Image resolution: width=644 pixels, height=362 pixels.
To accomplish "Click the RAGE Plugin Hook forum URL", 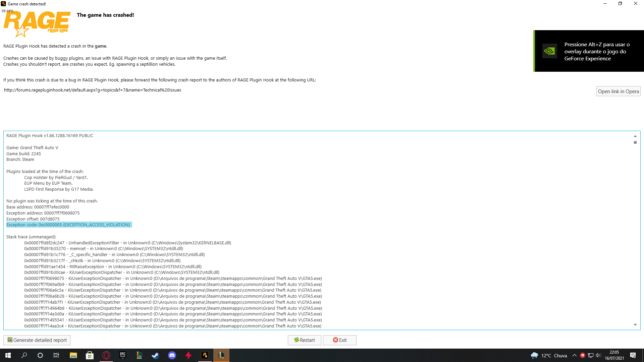I will [93, 90].
